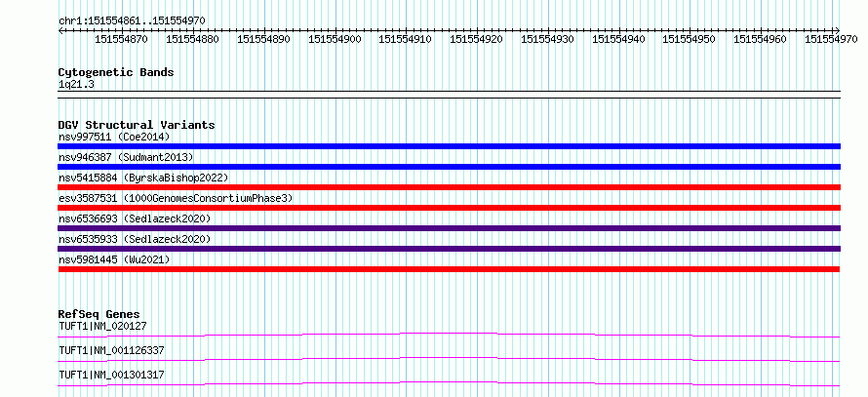Click ruler position 151554910
The width and height of the screenshot is (868, 397).
[405, 39]
